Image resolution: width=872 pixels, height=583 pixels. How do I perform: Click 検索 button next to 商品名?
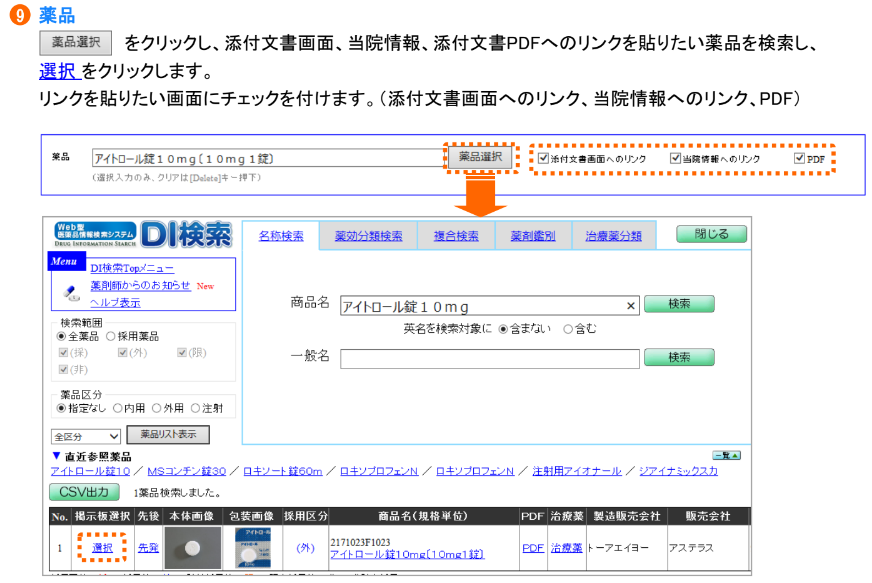coord(678,304)
